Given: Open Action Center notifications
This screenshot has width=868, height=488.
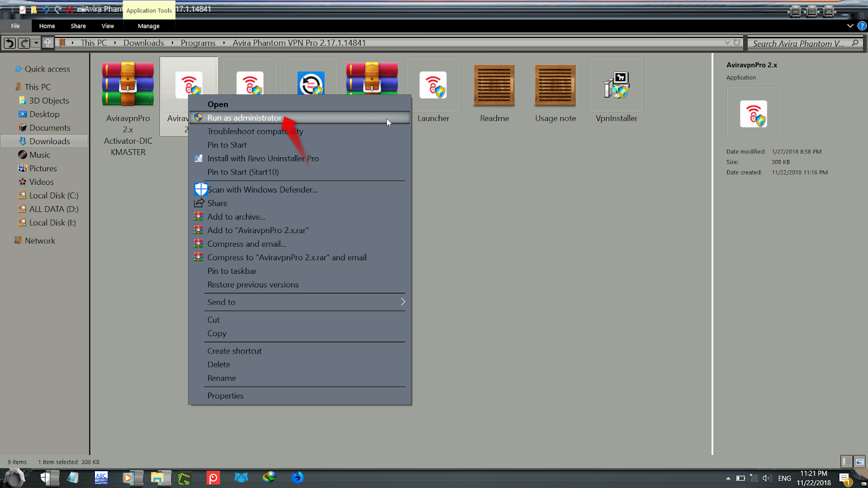Looking at the screenshot, I should tap(845, 479).
